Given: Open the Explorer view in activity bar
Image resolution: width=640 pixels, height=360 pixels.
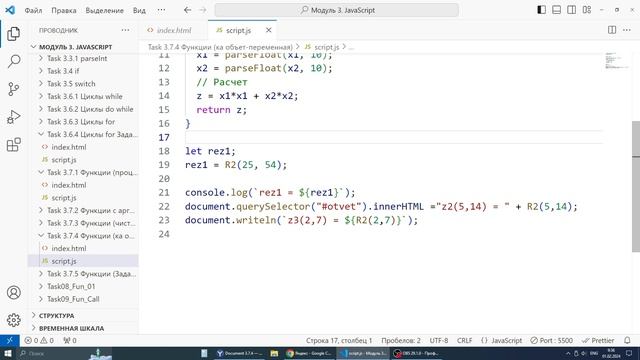Looking at the screenshot, I should coord(13,33).
